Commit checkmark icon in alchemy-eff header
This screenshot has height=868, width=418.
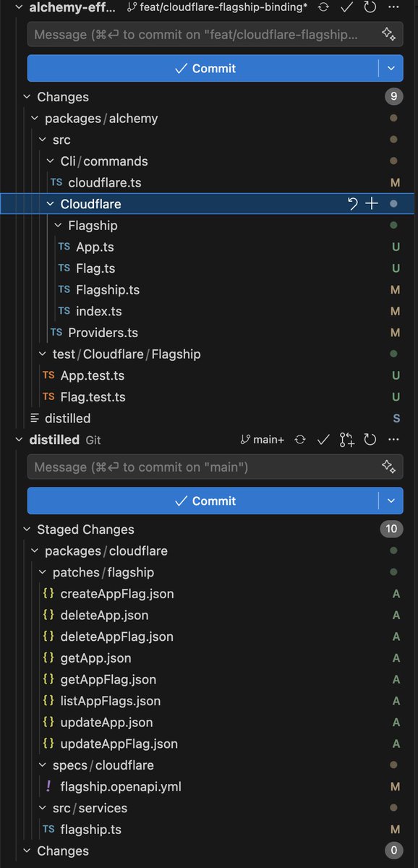347,7
